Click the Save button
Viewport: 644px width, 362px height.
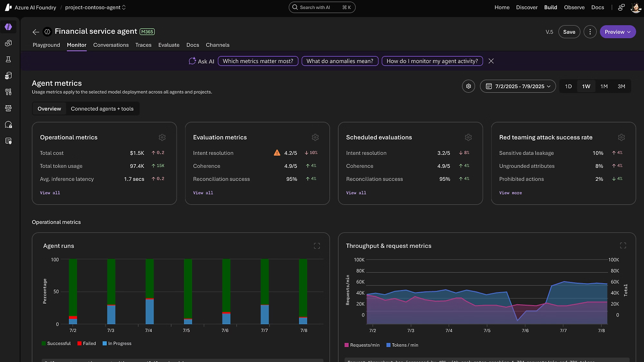tap(569, 32)
